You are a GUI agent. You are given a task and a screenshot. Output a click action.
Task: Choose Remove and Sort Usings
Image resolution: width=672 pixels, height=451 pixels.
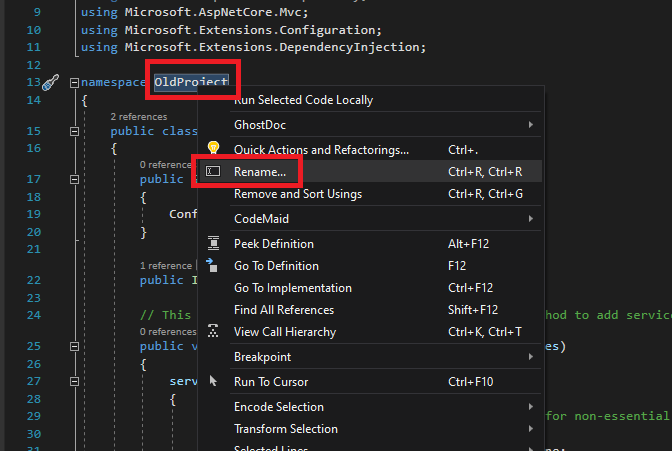(x=297, y=194)
